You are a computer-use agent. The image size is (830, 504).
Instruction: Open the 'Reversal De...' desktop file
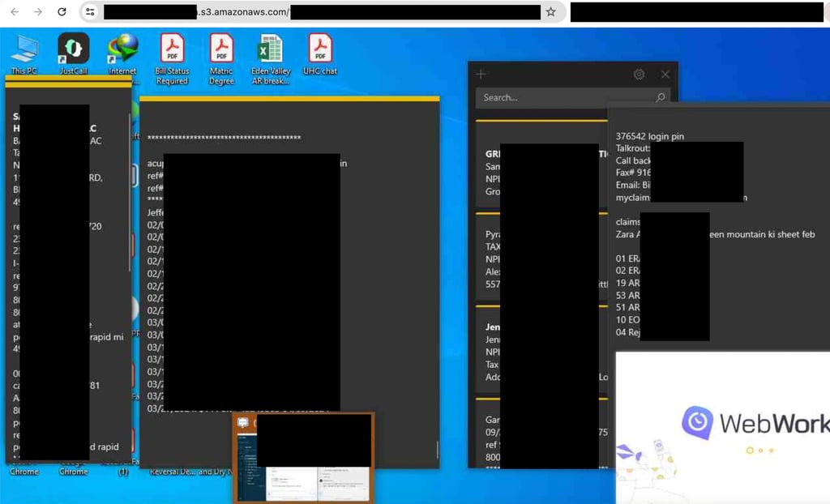tap(173, 472)
